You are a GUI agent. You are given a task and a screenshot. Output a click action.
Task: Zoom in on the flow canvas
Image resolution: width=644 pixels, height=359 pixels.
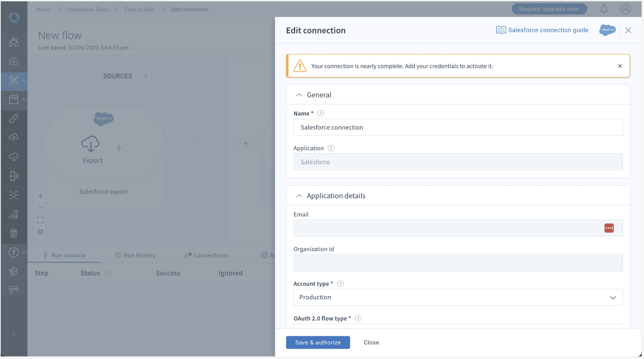[40, 196]
